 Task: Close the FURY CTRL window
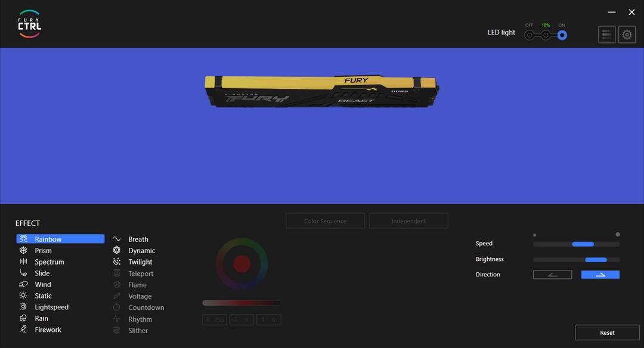(631, 13)
